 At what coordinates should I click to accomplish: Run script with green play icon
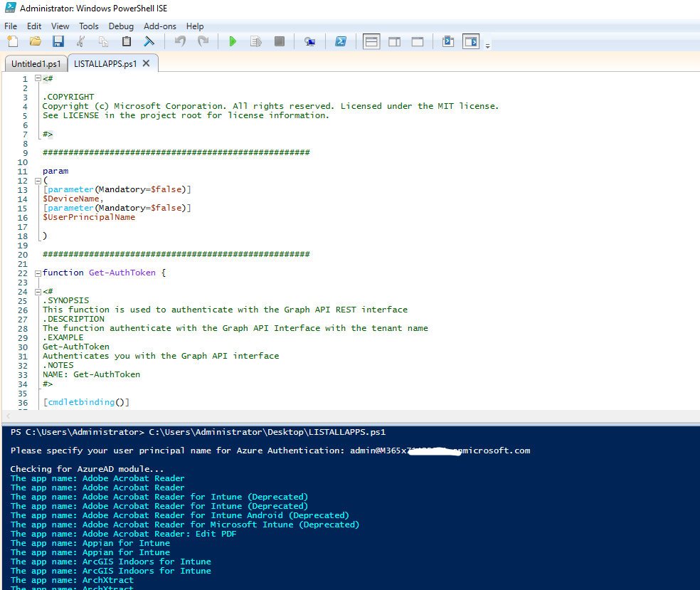[233, 41]
